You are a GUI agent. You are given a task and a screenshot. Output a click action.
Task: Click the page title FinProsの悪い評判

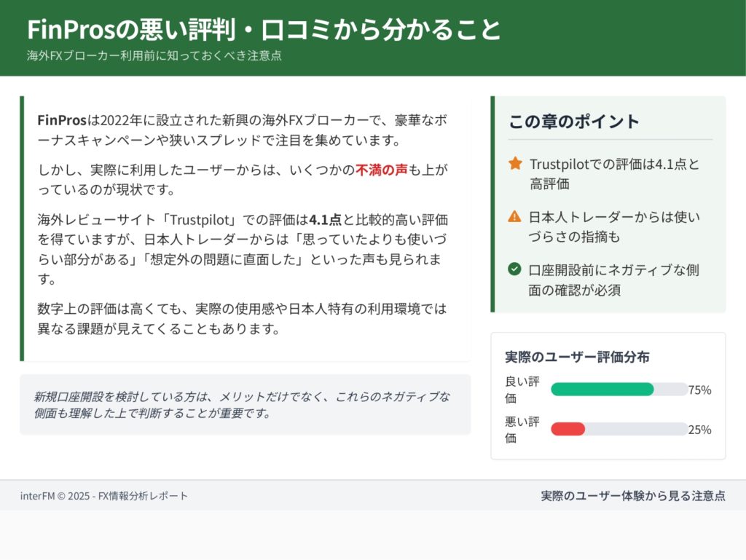point(264,30)
